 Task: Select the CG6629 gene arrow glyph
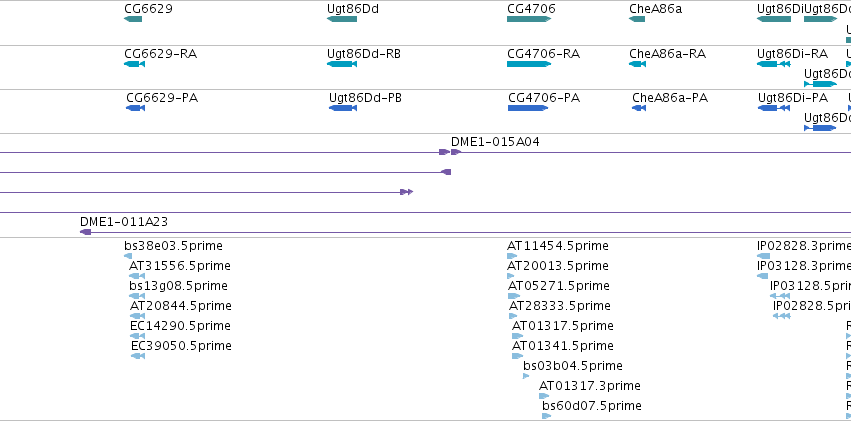(133, 19)
